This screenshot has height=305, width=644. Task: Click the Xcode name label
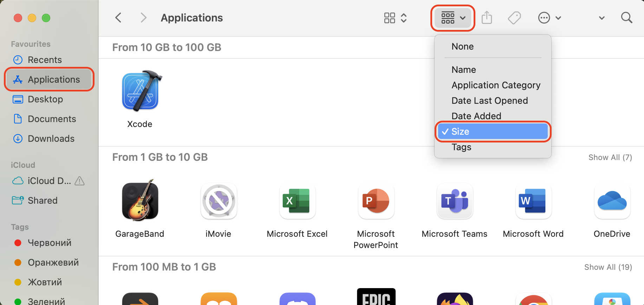click(140, 124)
